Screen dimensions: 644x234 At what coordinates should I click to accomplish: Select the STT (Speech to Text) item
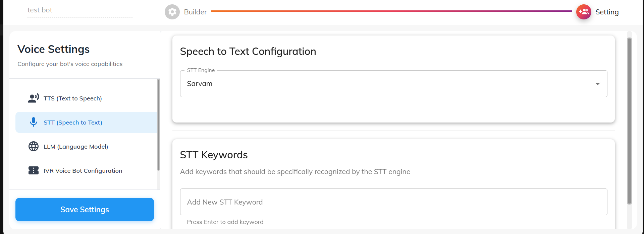73,123
